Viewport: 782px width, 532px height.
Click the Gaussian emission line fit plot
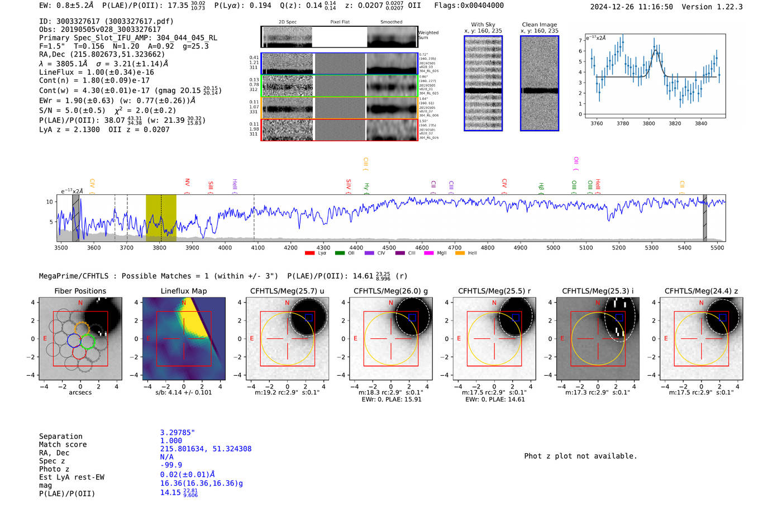(655, 76)
